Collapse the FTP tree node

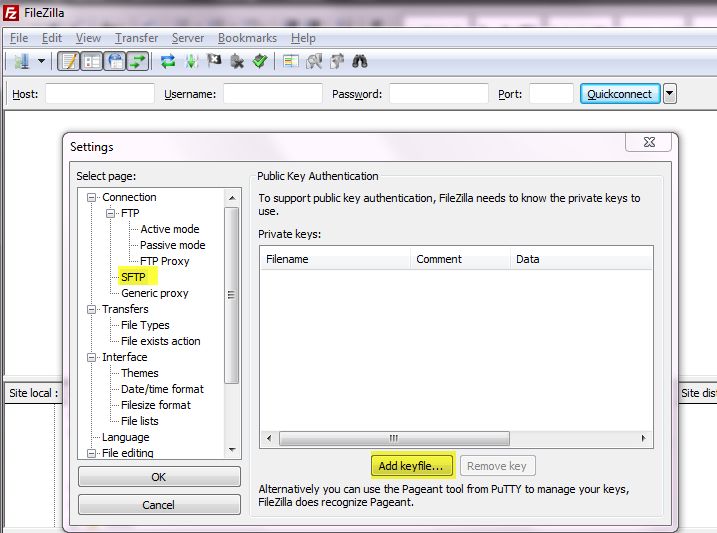110,213
